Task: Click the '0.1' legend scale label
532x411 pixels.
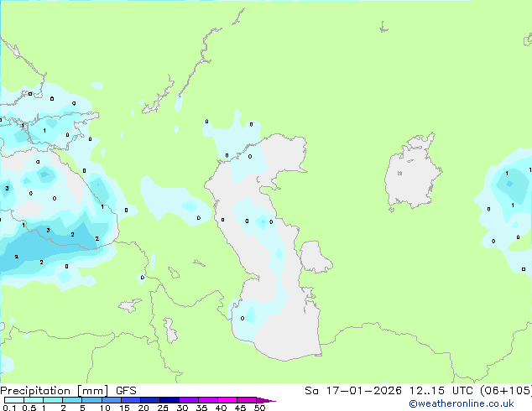Action: click(9, 408)
